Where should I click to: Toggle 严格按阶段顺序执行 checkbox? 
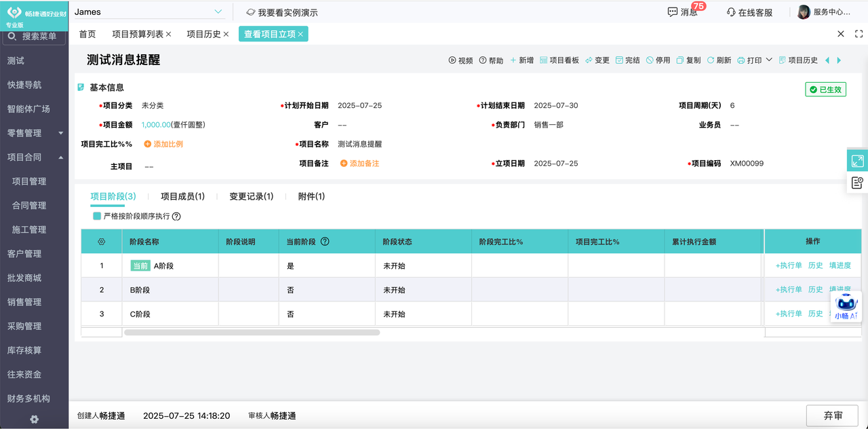click(97, 216)
